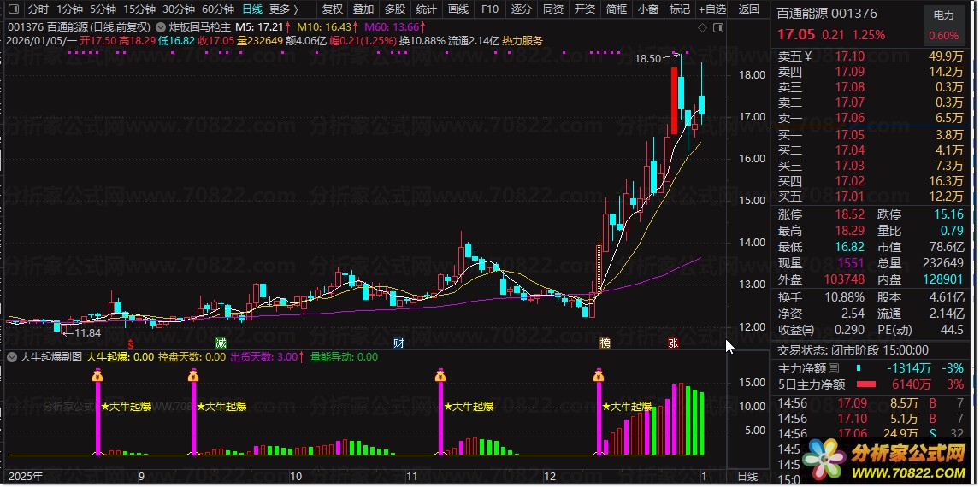This screenshot has width=980, height=487.
Task: Toggle 叠加 overlay mode
Action: 363,9
